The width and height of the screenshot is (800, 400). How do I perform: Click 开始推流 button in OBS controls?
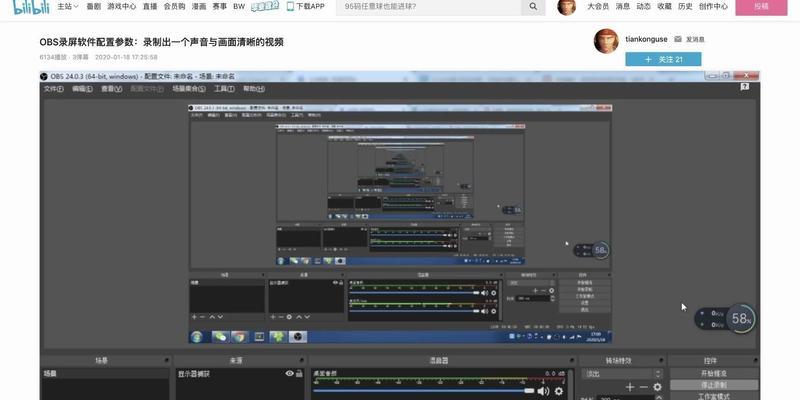(x=714, y=373)
